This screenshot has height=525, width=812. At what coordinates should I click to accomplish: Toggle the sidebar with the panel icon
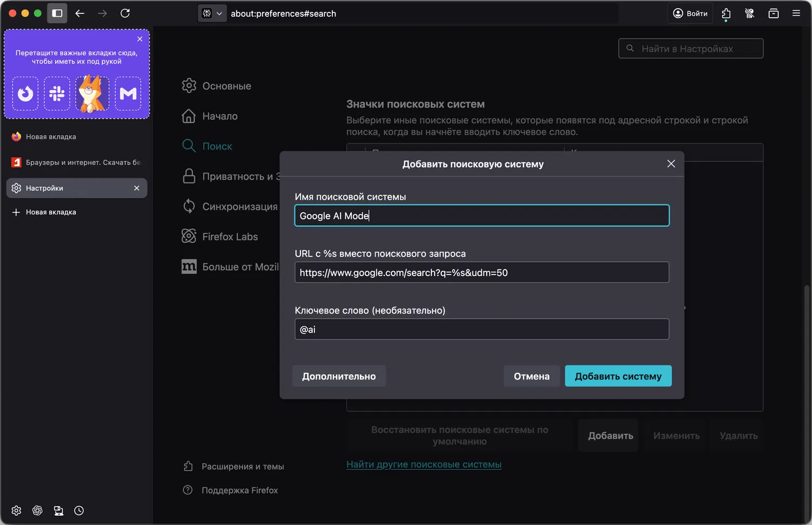[57, 14]
